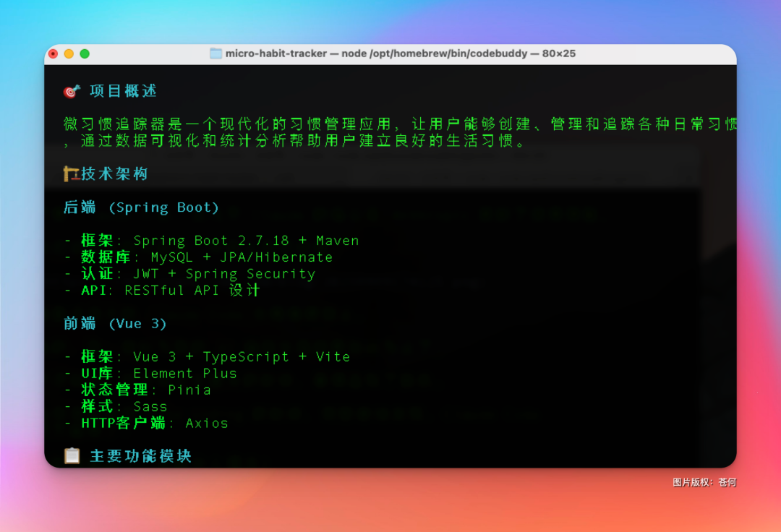Click the line 样式: Sass
The image size is (781, 532).
pos(116,406)
